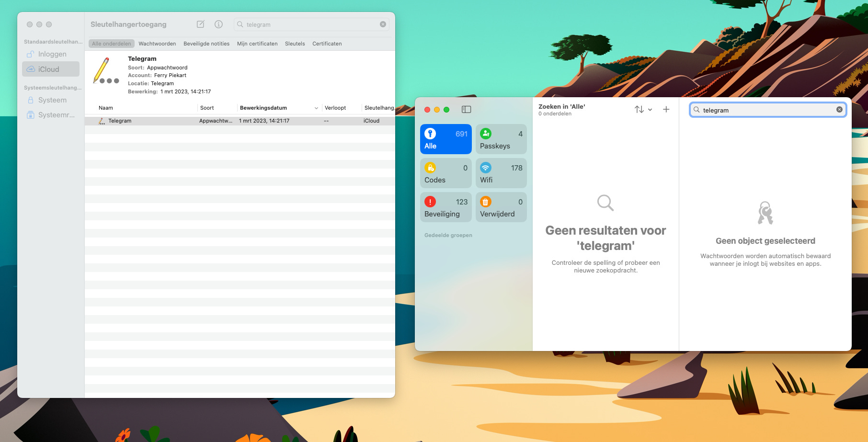Add a new password with plus button
Image resolution: width=868 pixels, height=442 pixels.
tap(666, 110)
